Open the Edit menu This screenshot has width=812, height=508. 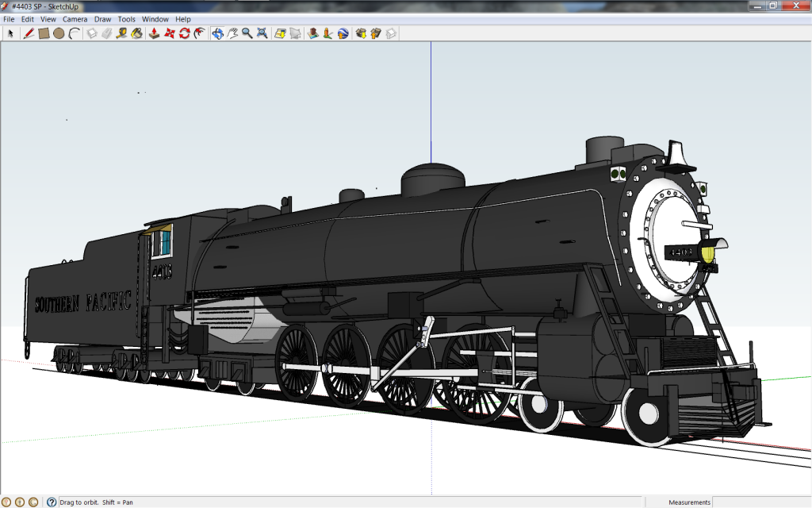(28, 19)
